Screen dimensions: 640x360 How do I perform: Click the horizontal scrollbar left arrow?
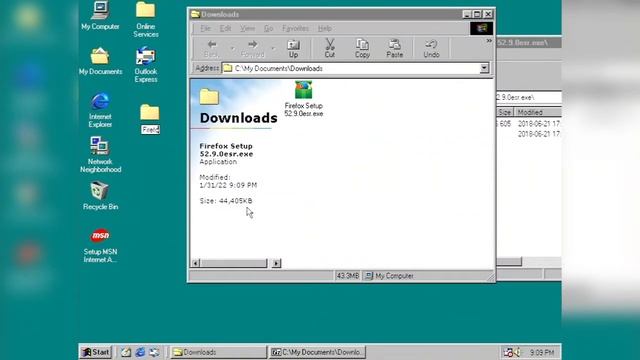196,263
